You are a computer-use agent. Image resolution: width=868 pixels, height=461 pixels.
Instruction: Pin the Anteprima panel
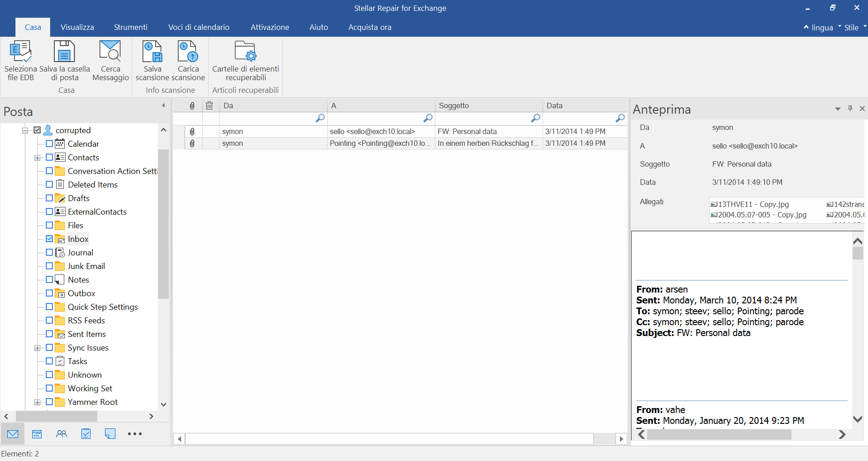850,109
